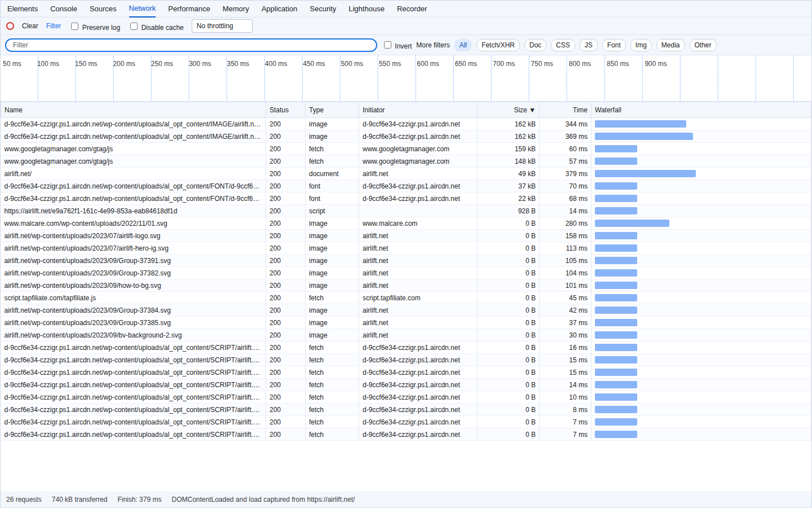
Task: Filter requests by Media type
Action: (670, 45)
